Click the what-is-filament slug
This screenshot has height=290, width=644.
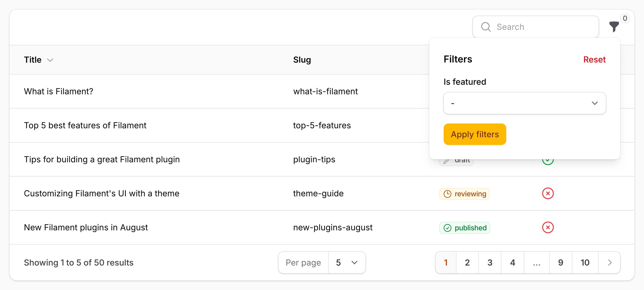coord(326,91)
